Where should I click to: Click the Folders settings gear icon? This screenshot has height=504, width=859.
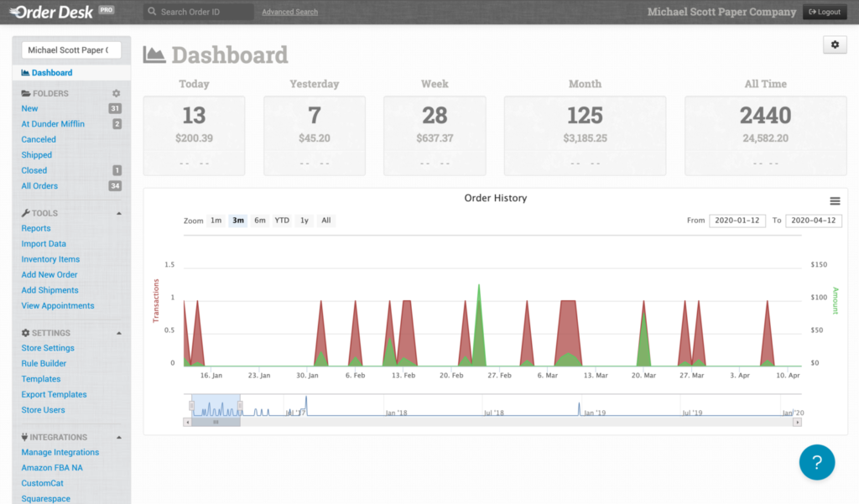click(x=117, y=93)
